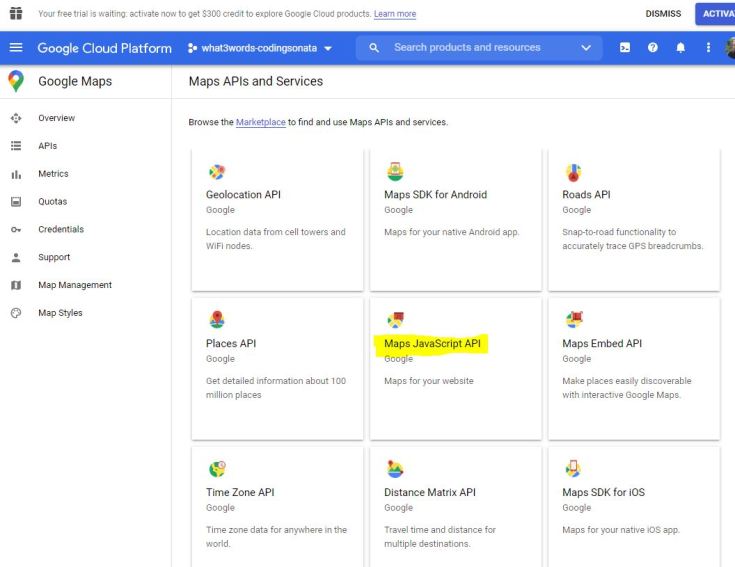Open the Distance Matrix API title
Image resolution: width=735 pixels, height=567 pixels.
tap(429, 492)
